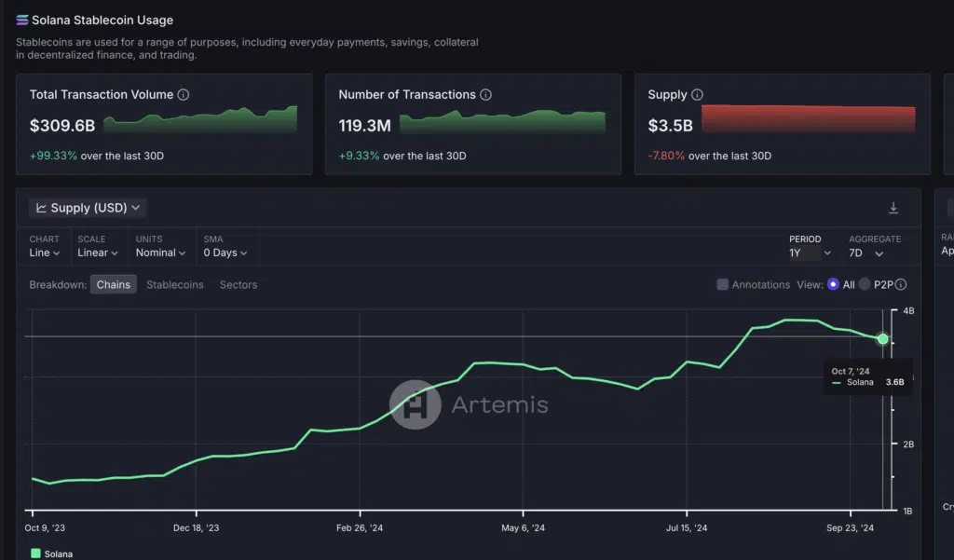Click the Number of Transactions green sparkline
954x560 pixels.
click(502, 120)
